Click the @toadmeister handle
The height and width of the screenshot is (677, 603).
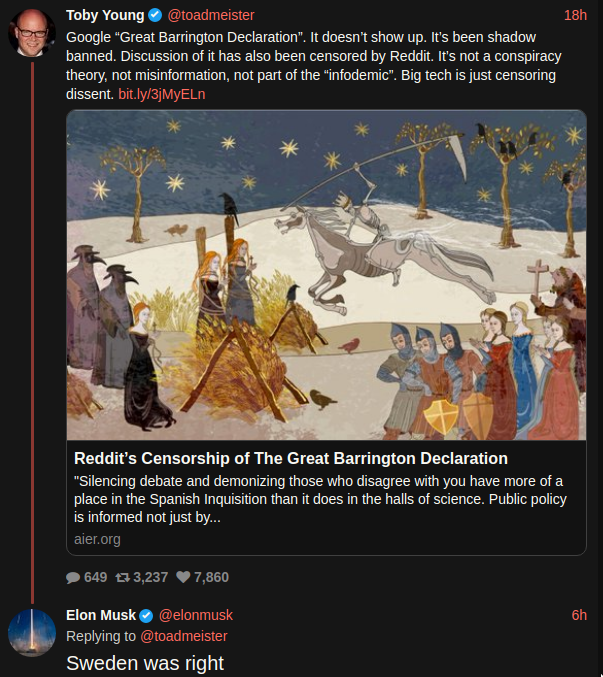211,15
